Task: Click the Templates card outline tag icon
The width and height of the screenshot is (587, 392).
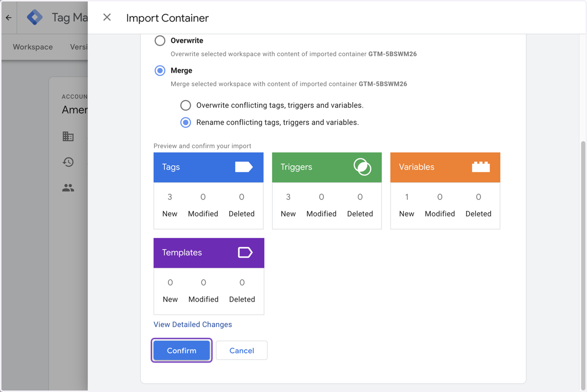Action: [245, 253]
